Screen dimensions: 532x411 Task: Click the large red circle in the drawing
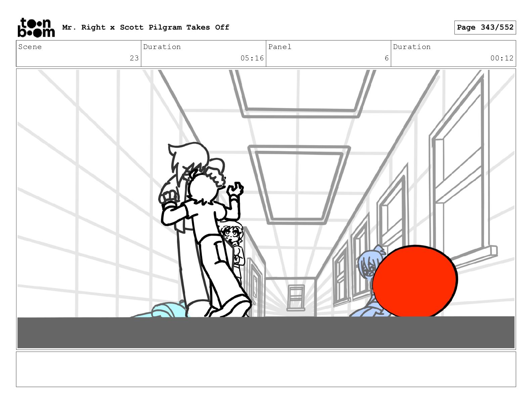[x=415, y=281]
